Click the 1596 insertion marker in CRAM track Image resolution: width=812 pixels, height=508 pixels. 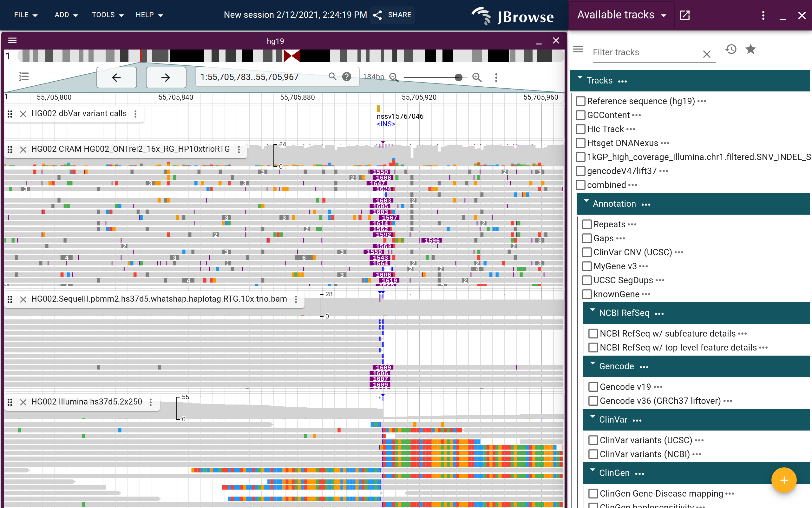pos(432,241)
